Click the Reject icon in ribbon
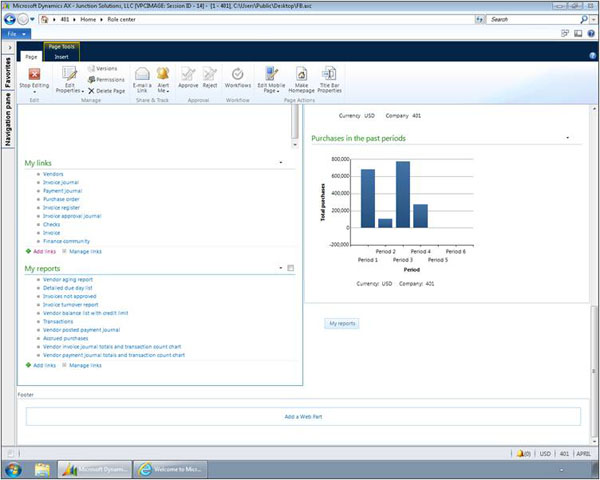 pyautogui.click(x=210, y=77)
